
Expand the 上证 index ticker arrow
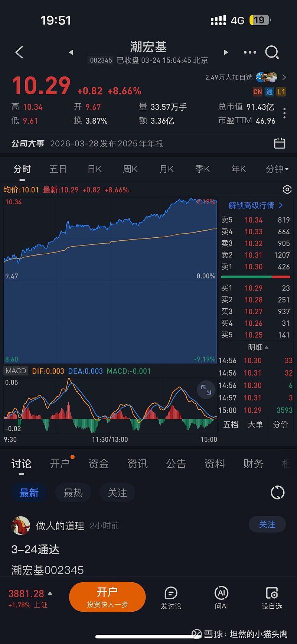[50, 593]
